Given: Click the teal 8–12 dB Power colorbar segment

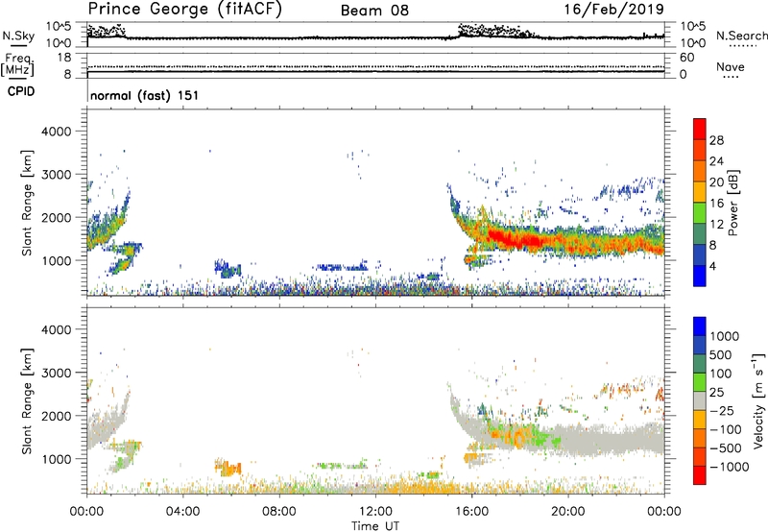Looking at the screenshot, I should click(x=700, y=234).
